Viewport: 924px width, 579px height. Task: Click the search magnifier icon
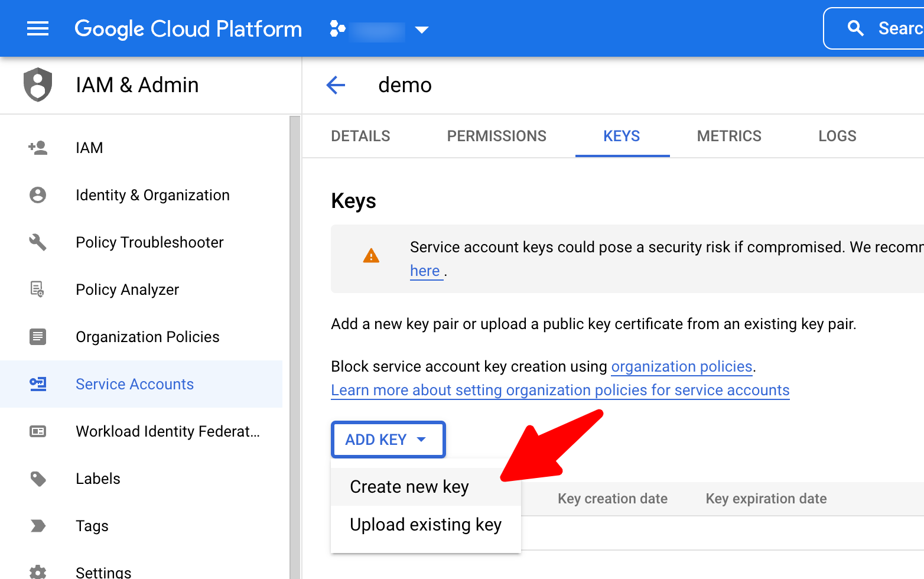[855, 28]
